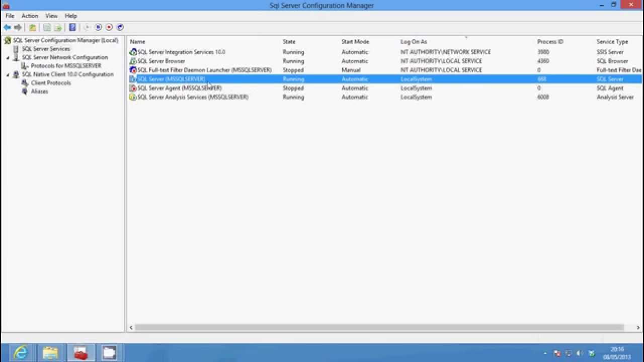644x362 pixels.
Task: Show hidden tray icons arrow
Action: [546, 353]
